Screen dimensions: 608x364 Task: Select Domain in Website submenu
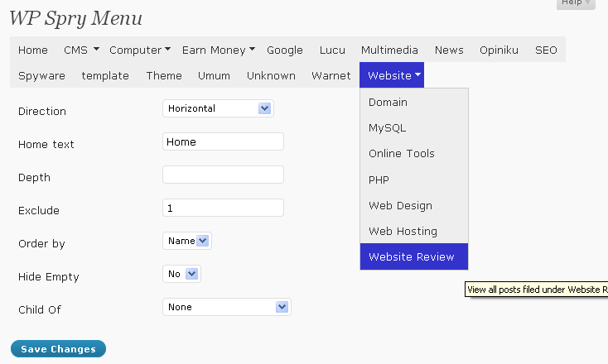(x=413, y=102)
